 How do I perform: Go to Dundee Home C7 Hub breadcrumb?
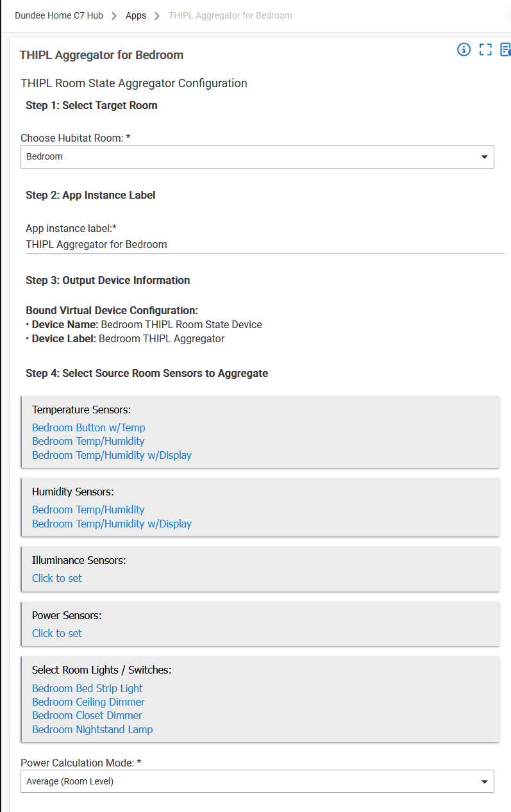(59, 15)
